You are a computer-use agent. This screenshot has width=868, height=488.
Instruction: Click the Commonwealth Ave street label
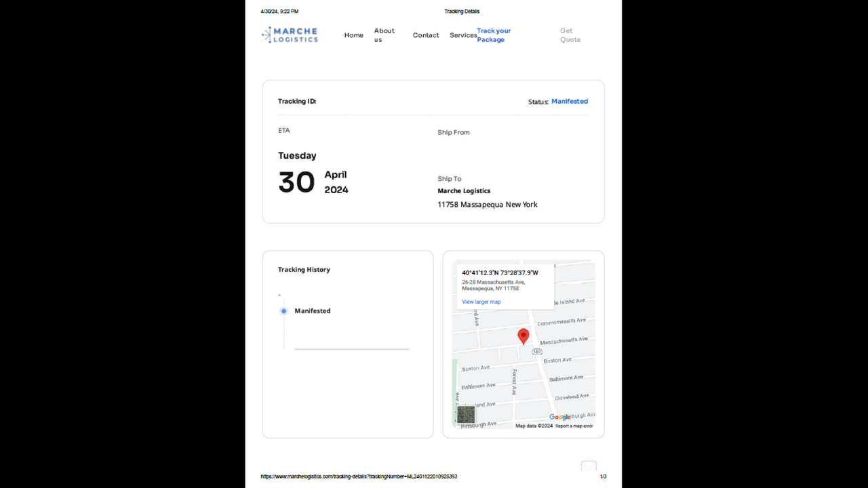[x=561, y=322]
